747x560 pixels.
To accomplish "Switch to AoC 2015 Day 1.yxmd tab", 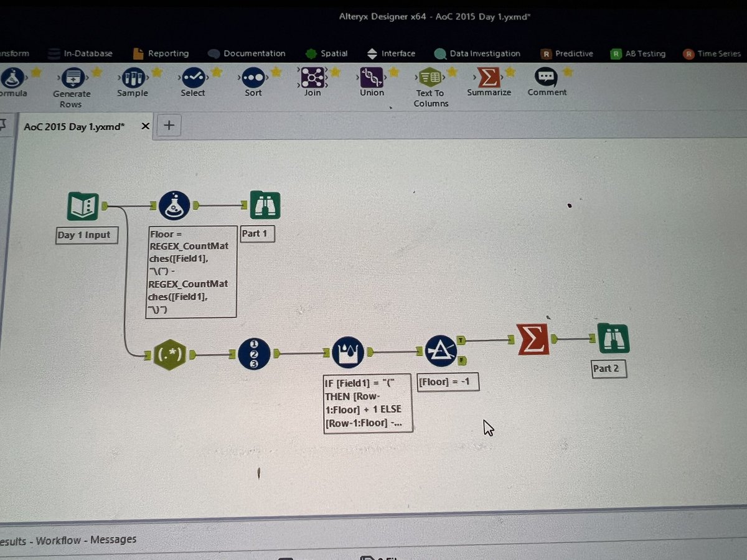I will [74, 126].
